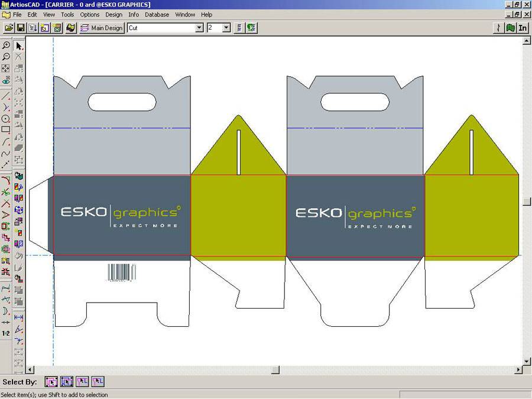
Task: Click the toolbar icon with list and down arrow
Action: coord(33,28)
